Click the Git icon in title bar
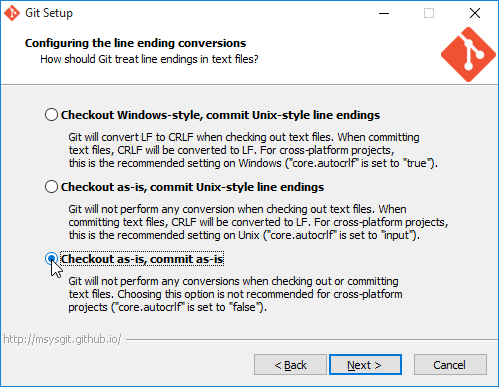The image size is (499, 387). pyautogui.click(x=12, y=13)
